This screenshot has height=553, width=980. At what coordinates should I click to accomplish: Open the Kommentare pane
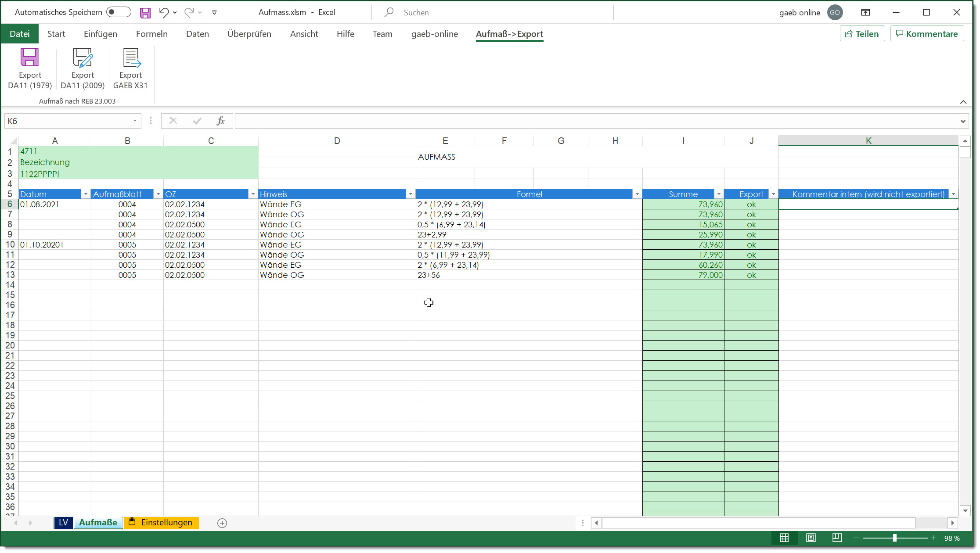tap(926, 33)
